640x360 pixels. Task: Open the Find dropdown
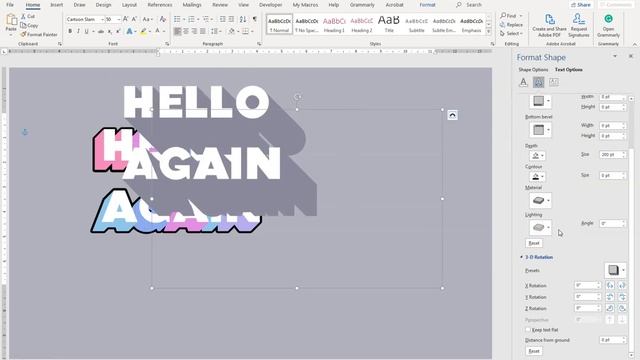[x=521, y=16]
